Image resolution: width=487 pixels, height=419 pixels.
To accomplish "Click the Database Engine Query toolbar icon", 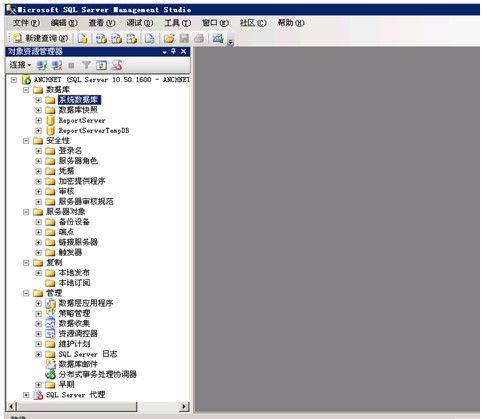I will coord(82,39).
